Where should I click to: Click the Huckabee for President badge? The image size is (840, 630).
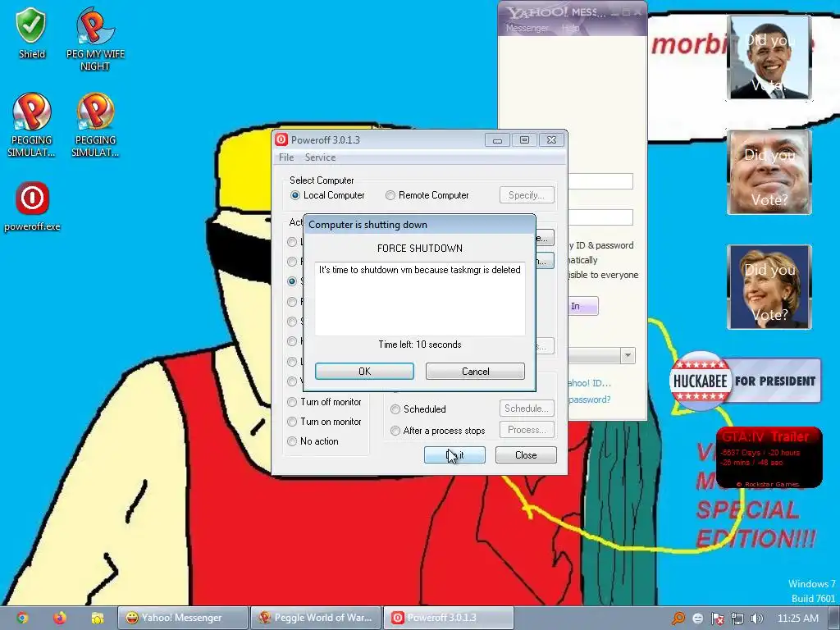[x=745, y=381]
